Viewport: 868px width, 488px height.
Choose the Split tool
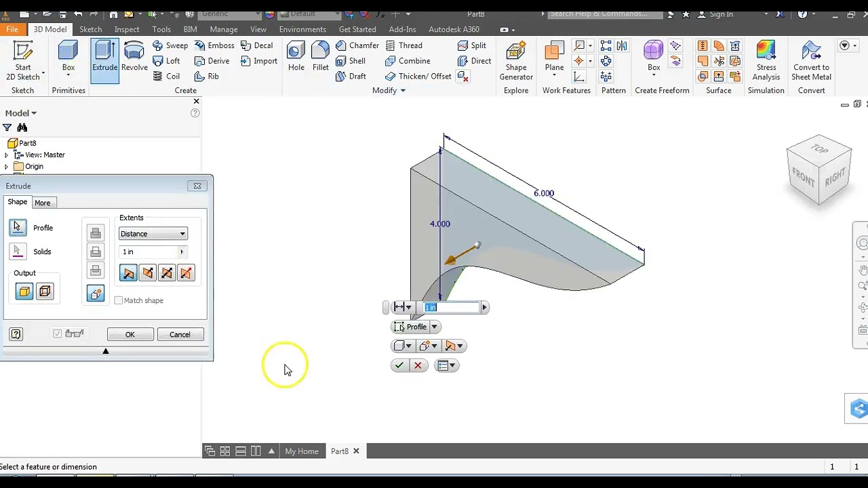(x=472, y=45)
